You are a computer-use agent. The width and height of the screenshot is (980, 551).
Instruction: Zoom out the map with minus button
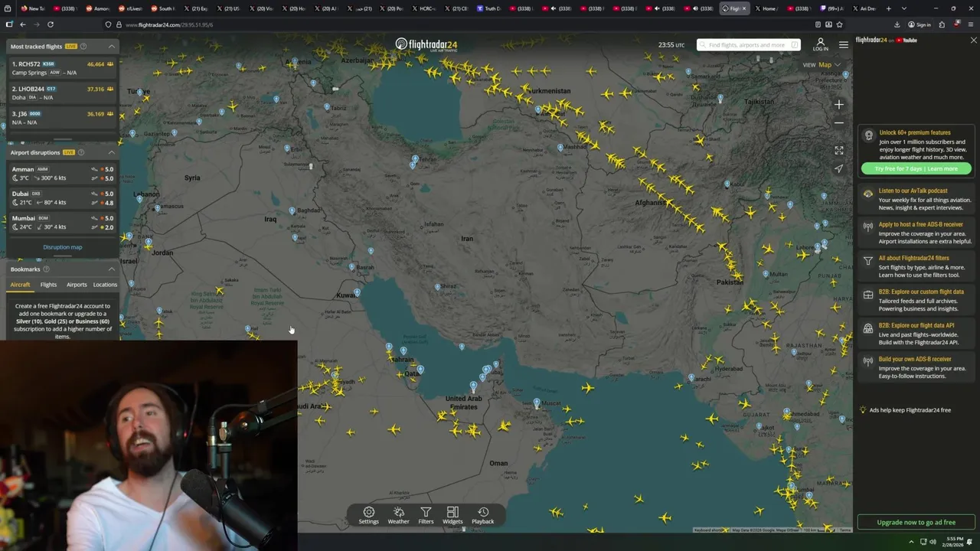[839, 122]
